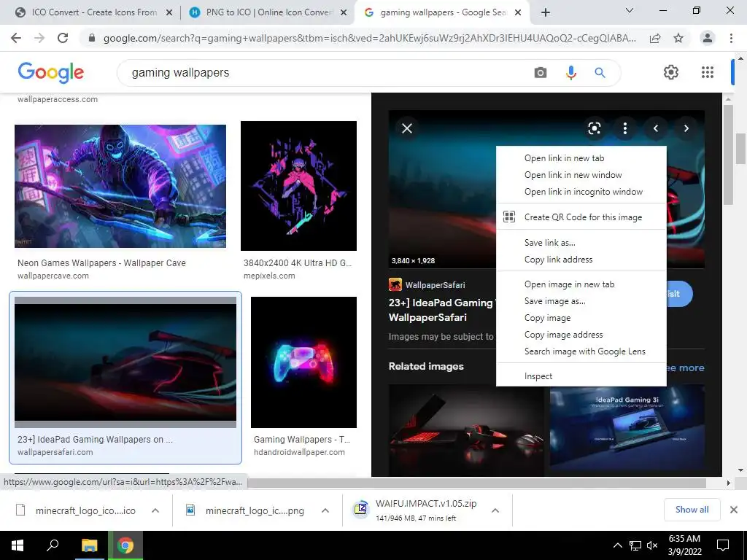Viewport: 747px width, 560px height.
Task: Click the share page icon in address bar
Action: point(655,38)
